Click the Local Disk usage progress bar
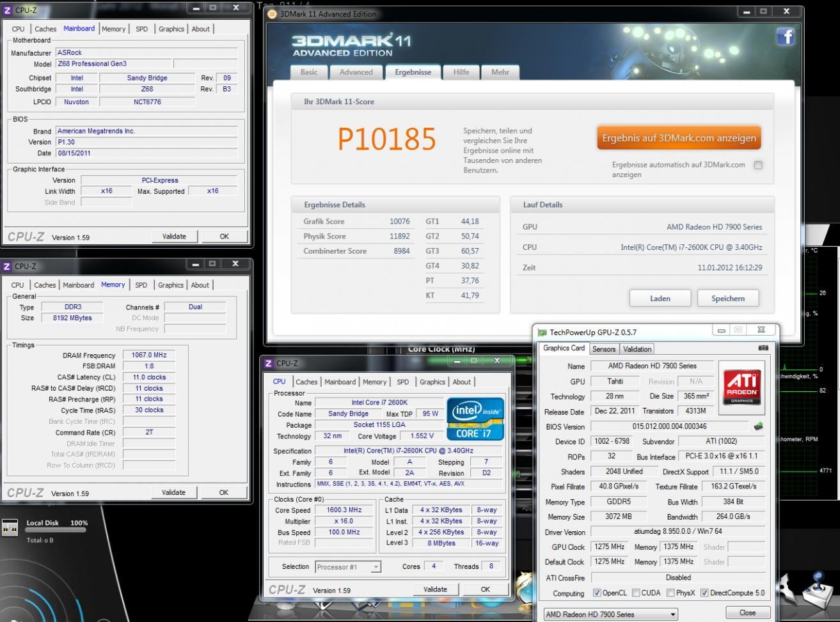The height and width of the screenshot is (622, 840). (55, 530)
